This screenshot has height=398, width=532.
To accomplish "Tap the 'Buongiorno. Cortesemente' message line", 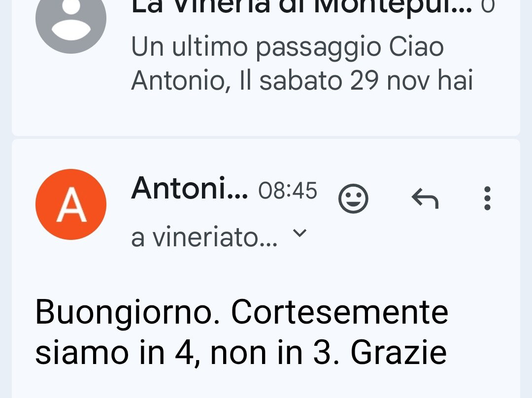I will tap(241, 312).
